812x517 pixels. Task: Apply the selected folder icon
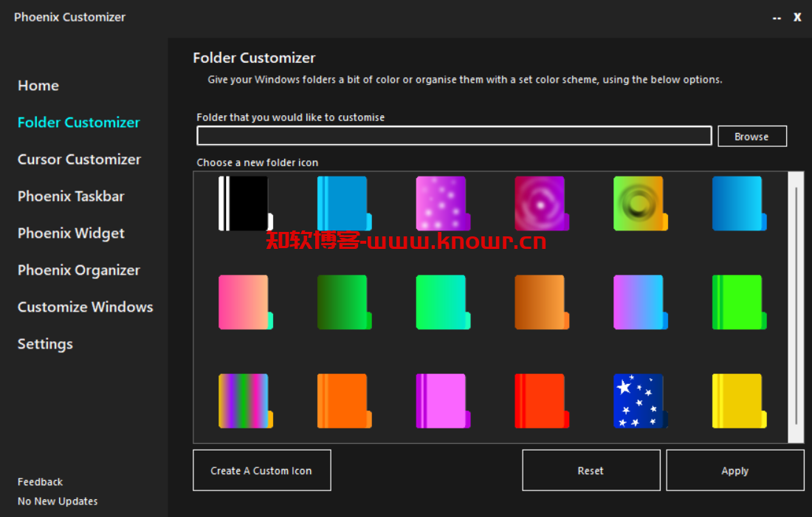pyautogui.click(x=734, y=470)
